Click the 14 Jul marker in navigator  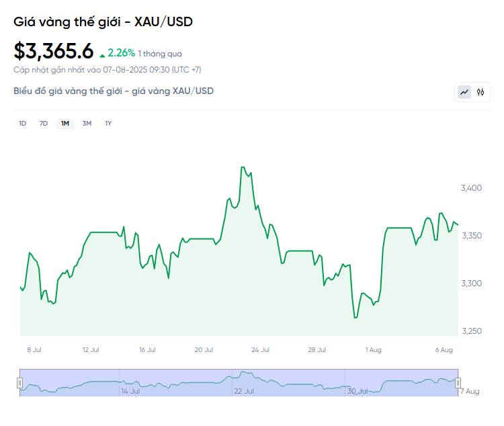130,391
